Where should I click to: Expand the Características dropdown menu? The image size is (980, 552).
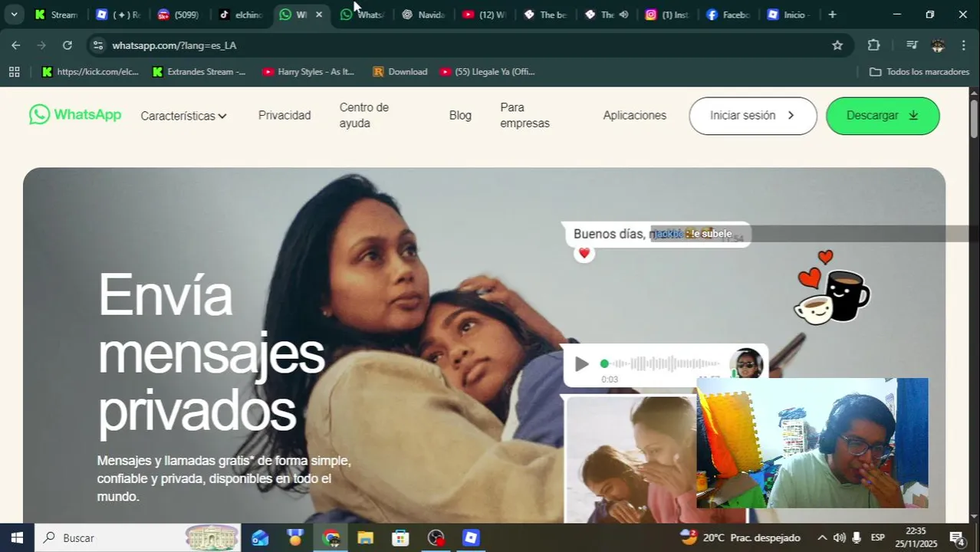[x=184, y=116]
